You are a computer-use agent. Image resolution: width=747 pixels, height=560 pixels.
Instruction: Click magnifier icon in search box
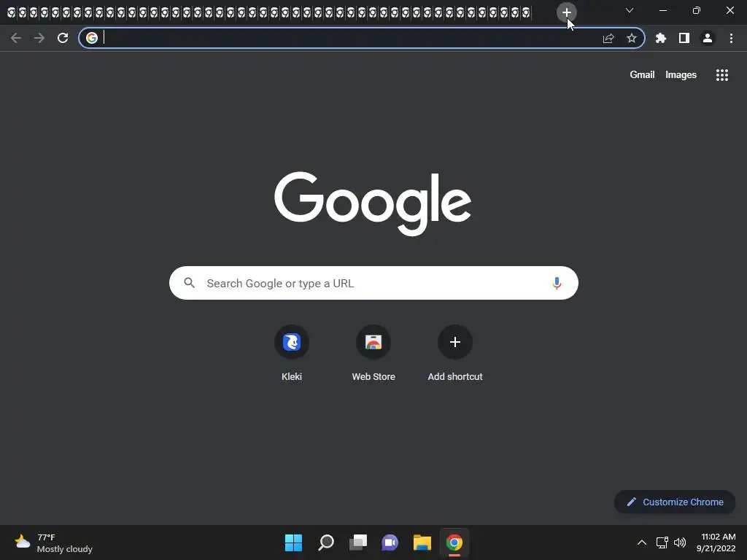[x=190, y=284]
